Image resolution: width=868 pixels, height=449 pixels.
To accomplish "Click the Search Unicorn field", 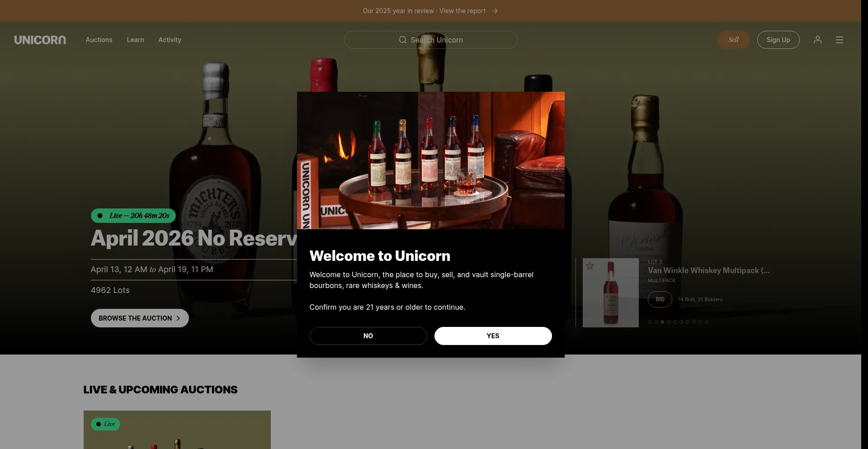I will pos(430,40).
